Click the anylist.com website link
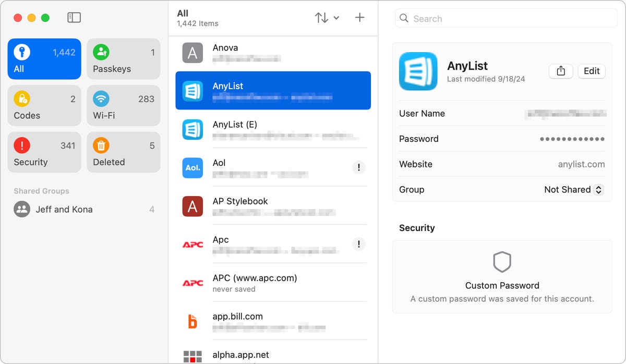 pyautogui.click(x=581, y=164)
